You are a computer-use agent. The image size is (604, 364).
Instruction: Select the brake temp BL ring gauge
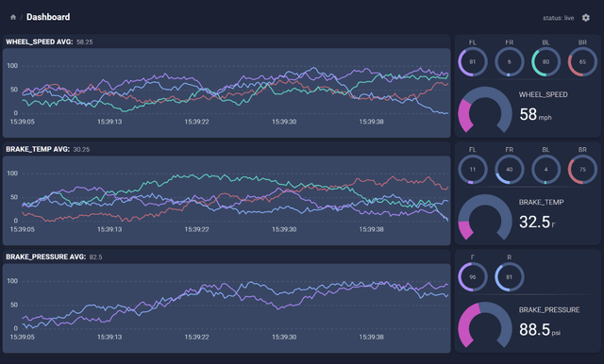click(545, 170)
